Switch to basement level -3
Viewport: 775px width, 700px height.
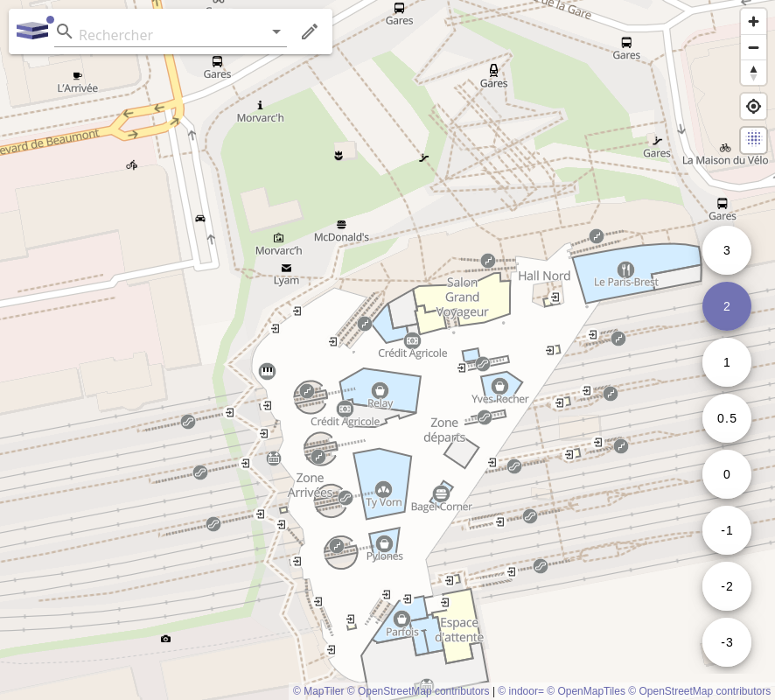(726, 642)
